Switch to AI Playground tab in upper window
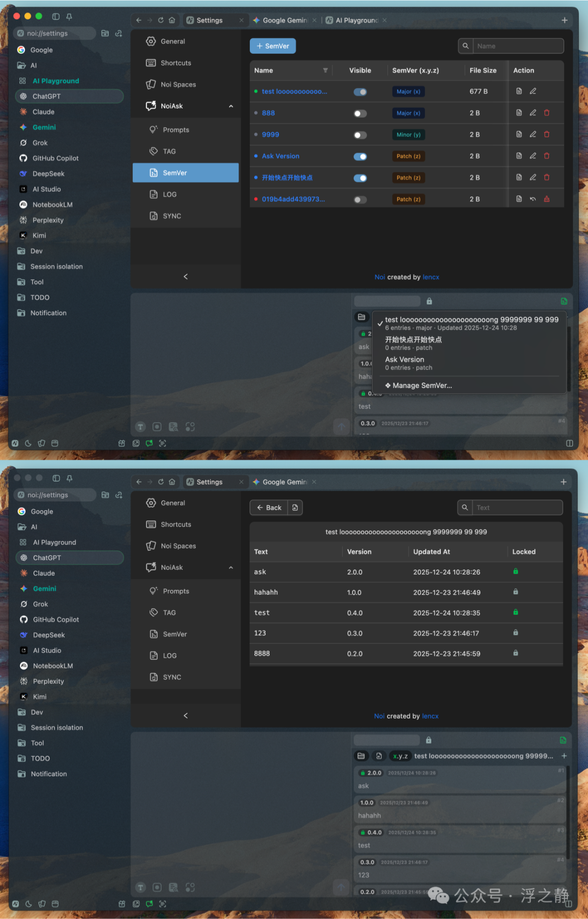 tap(356, 20)
